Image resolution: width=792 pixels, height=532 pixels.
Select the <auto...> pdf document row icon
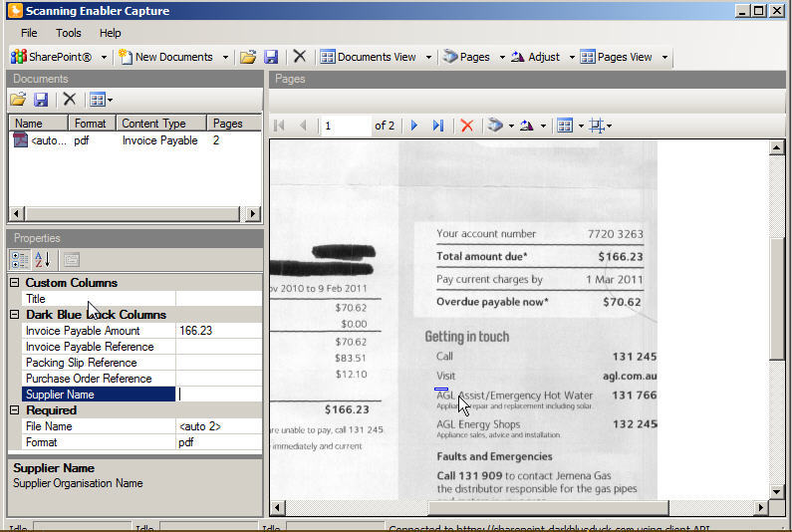tap(20, 139)
